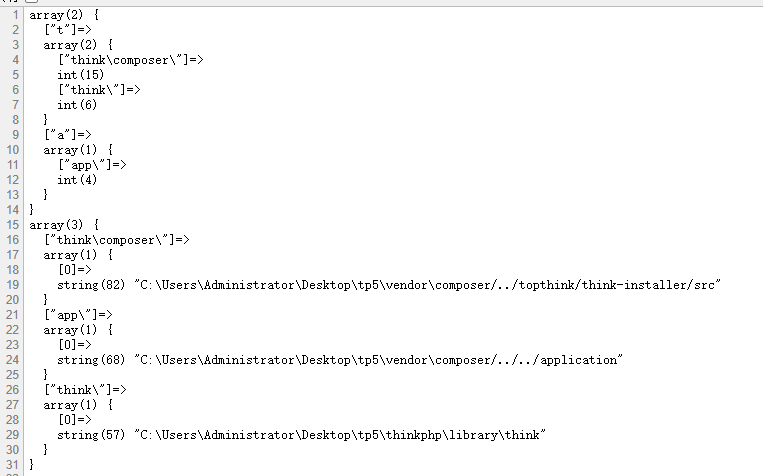The height and width of the screenshot is (476, 763).
Task: Click ["think\"]=> on line 26
Action: coord(85,390)
